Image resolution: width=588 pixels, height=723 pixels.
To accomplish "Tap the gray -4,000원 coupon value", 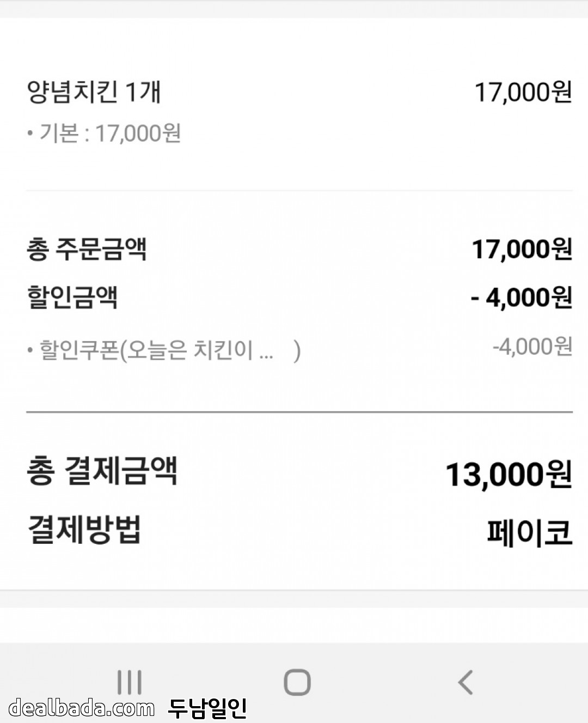I will pyautogui.click(x=532, y=346).
